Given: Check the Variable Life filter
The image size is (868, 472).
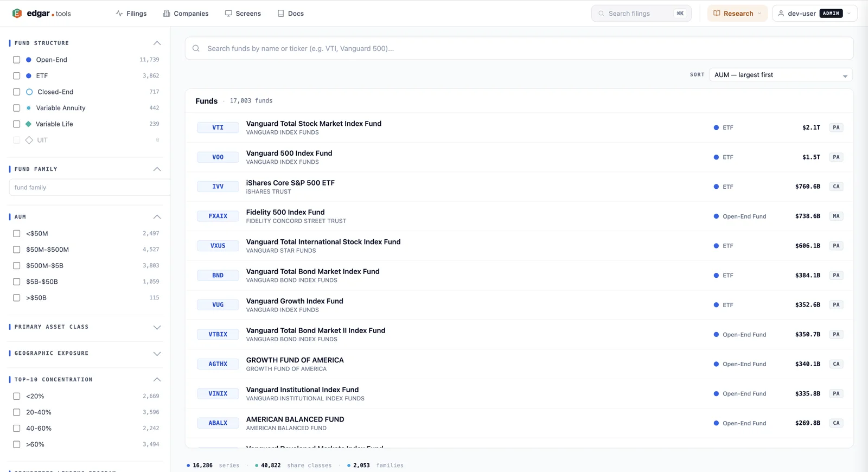Looking at the screenshot, I should click(x=17, y=124).
